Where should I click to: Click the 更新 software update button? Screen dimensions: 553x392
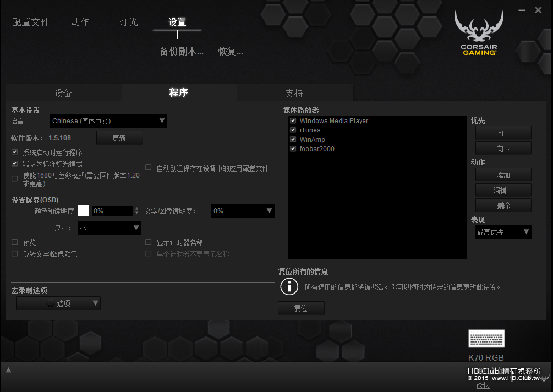119,138
